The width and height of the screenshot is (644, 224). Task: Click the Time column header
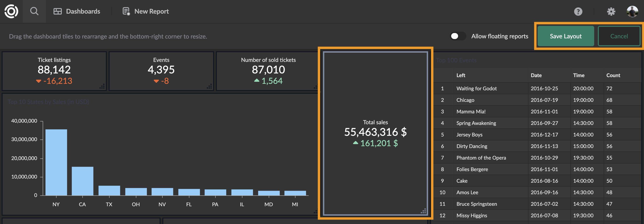(x=578, y=75)
